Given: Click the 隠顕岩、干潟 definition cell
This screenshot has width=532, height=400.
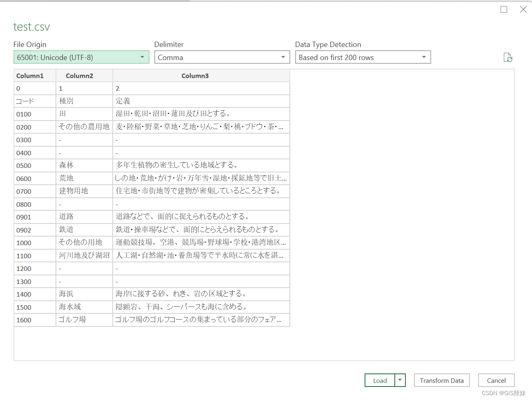Looking at the screenshot, I should tap(201, 307).
